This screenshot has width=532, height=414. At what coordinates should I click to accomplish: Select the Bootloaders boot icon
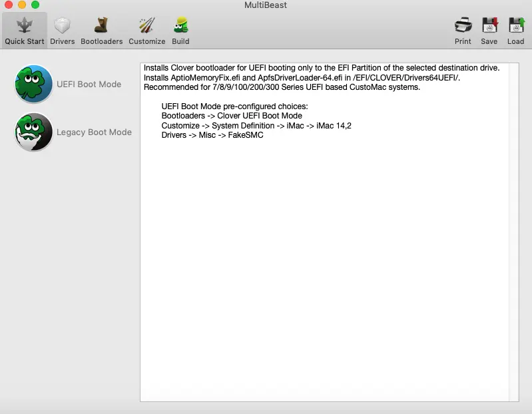101,25
